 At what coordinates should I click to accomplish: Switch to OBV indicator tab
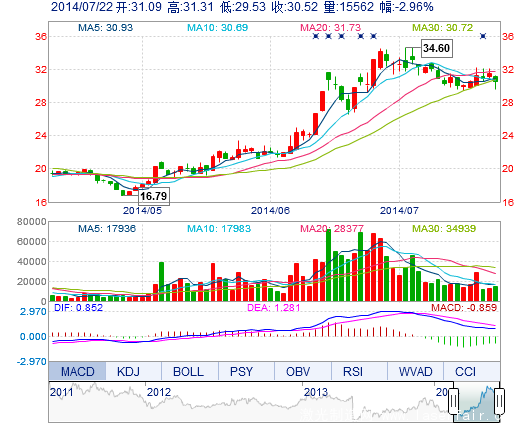click(298, 371)
